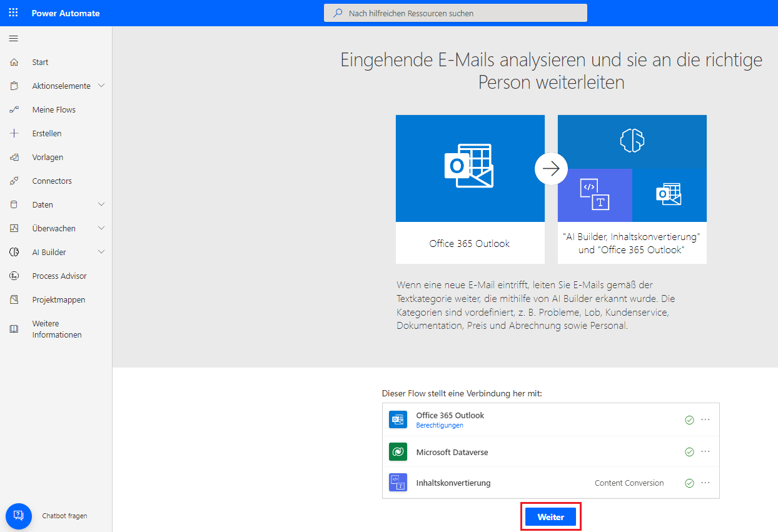Expand the AI Builder chevron
The height and width of the screenshot is (532, 778).
click(101, 252)
